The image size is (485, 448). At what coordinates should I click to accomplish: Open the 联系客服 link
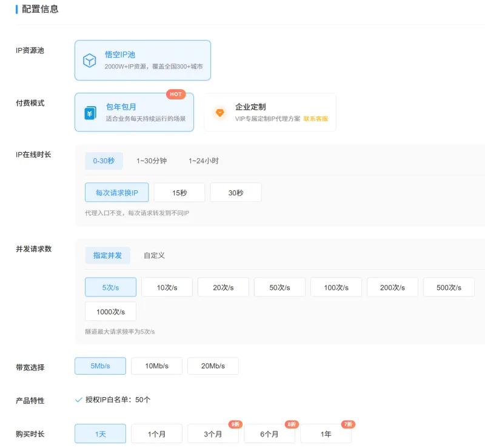tap(316, 119)
